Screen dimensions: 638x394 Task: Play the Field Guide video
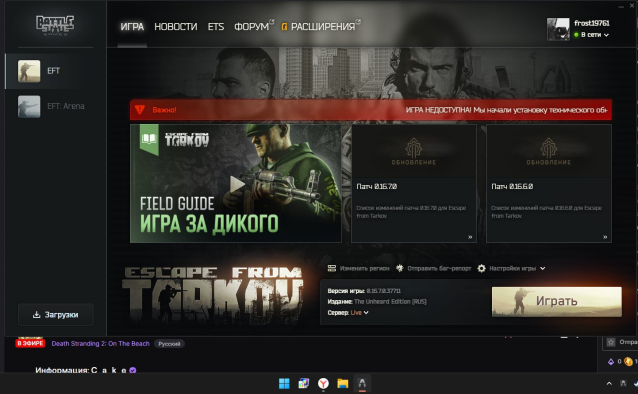(237, 184)
